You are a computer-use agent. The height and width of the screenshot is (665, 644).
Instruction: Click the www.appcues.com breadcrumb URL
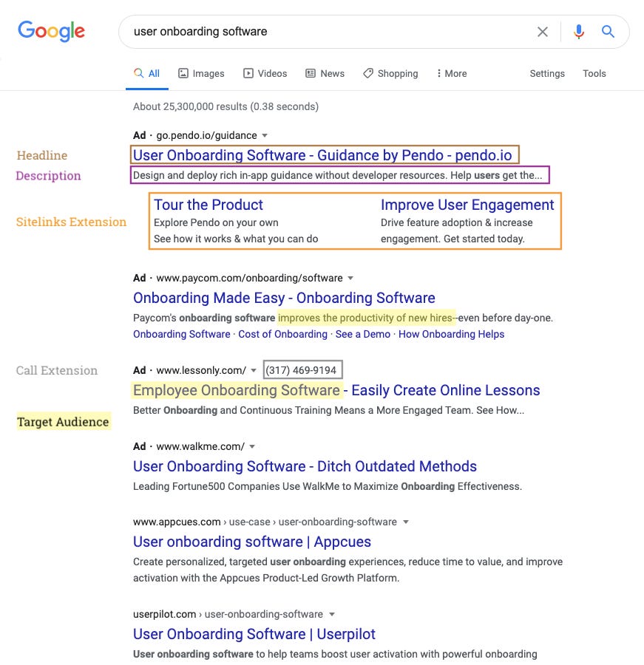265,522
